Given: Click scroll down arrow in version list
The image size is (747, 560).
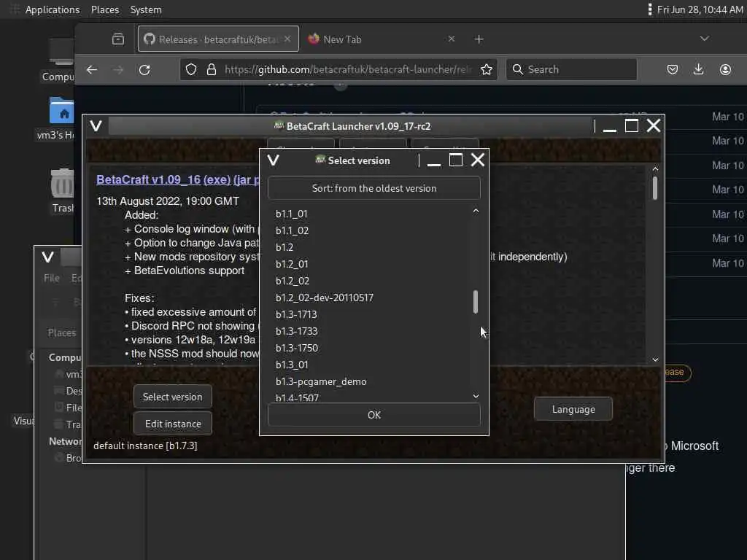Looking at the screenshot, I should [x=476, y=396].
